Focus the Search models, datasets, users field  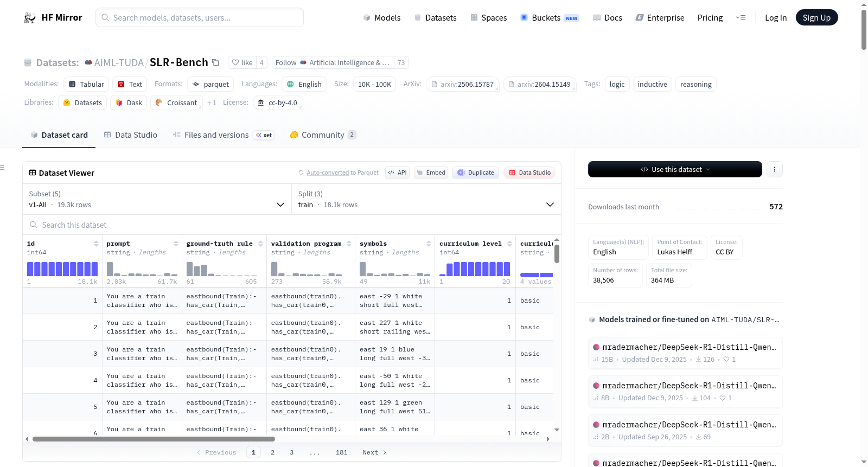[x=200, y=17]
